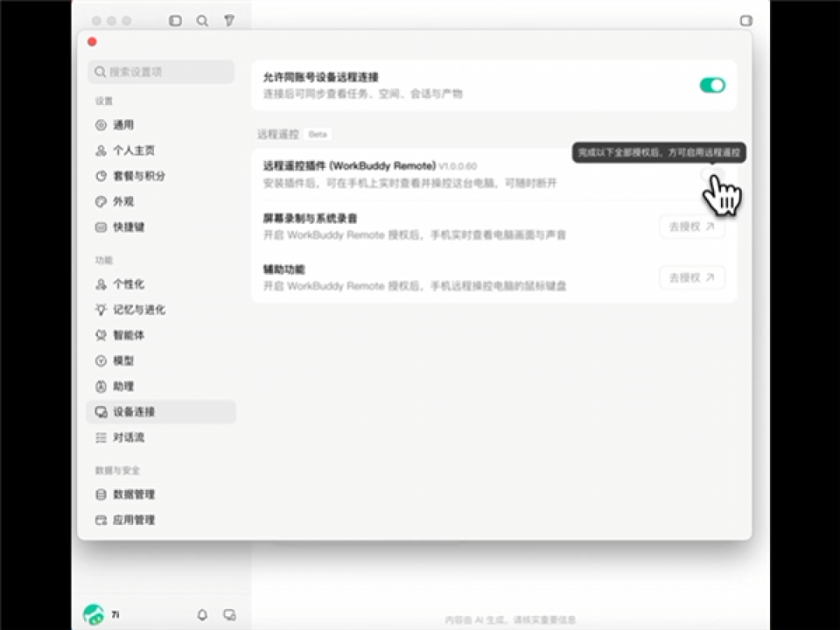Go to 套餐与积分 plan and credits
Viewport: 840px width, 630px height.
(x=161, y=176)
